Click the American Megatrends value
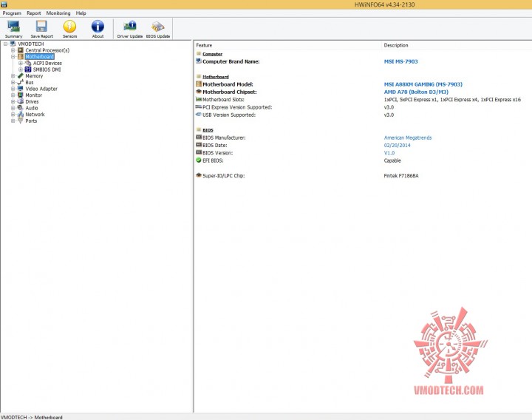This screenshot has width=532, height=420. pos(408,138)
